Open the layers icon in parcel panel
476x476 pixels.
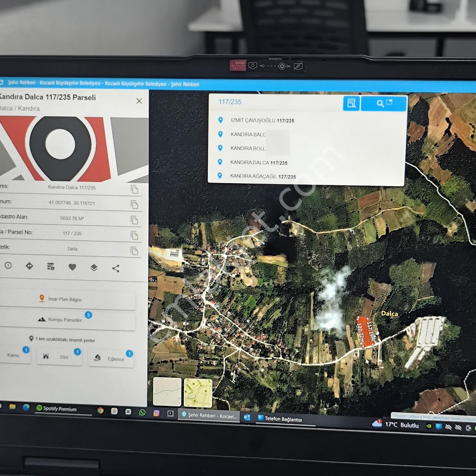click(94, 268)
